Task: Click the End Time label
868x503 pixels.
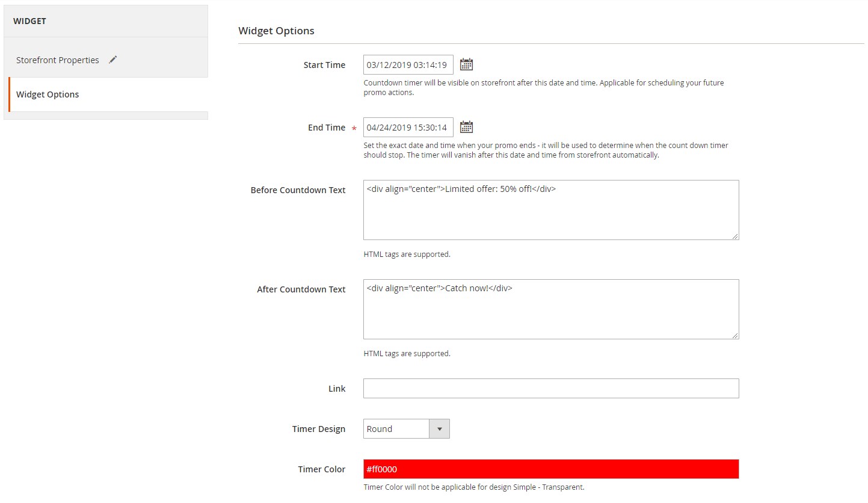Action: [x=327, y=128]
